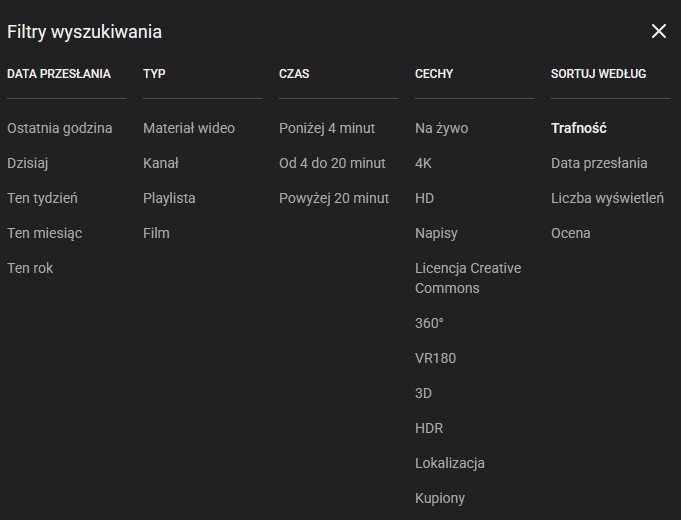
Task: Filter duration Poniżej 4 minut
Action: pyautogui.click(x=327, y=128)
